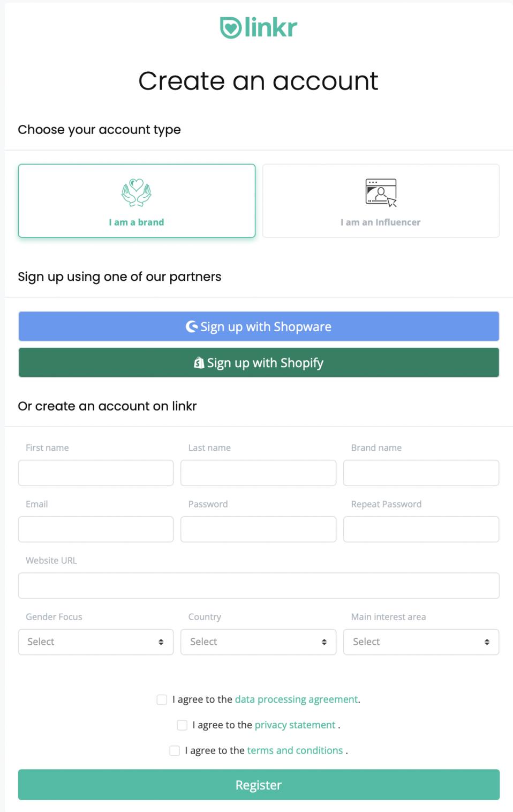Open the Main interest area dropdown
The image size is (513, 812).
click(x=421, y=642)
